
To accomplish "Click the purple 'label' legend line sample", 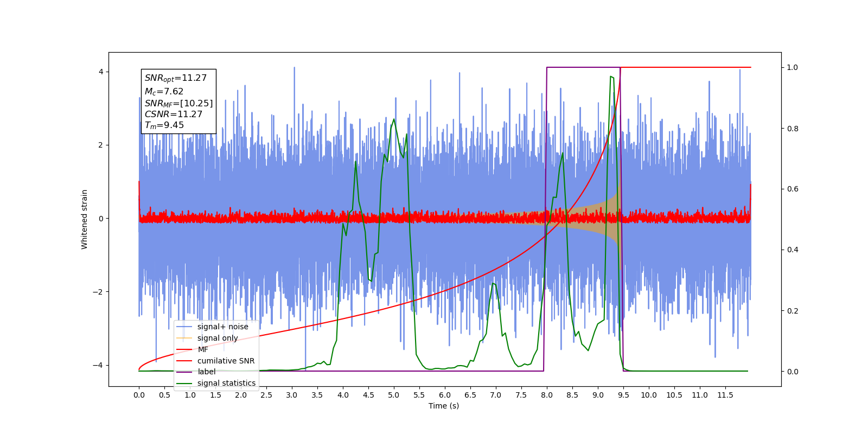I will point(185,372).
